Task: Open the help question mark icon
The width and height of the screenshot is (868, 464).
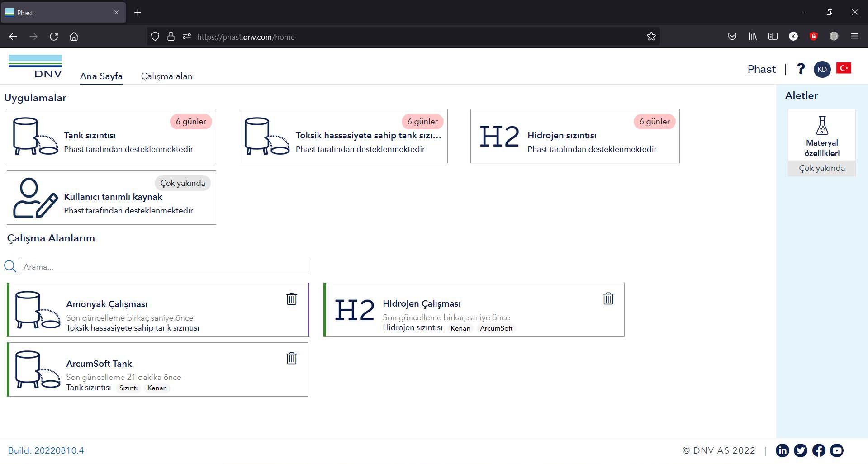Action: pyautogui.click(x=801, y=69)
